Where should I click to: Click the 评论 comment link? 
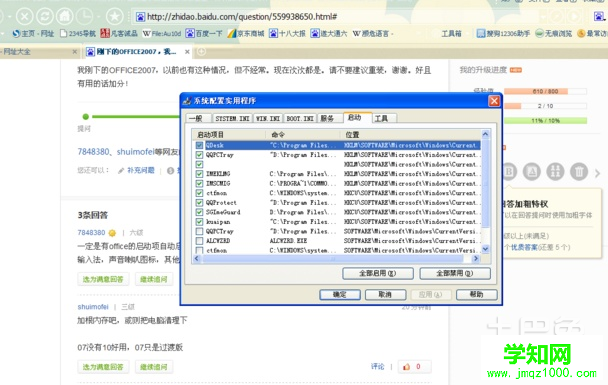[x=377, y=366]
